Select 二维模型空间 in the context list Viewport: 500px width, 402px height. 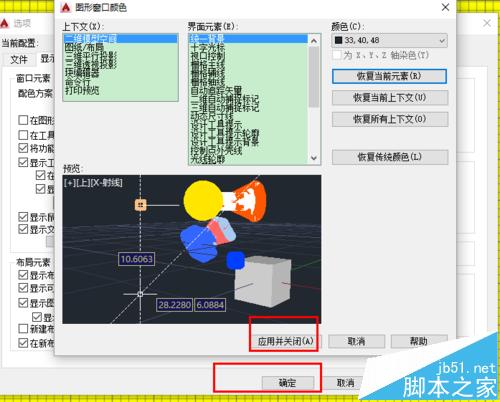[120, 39]
